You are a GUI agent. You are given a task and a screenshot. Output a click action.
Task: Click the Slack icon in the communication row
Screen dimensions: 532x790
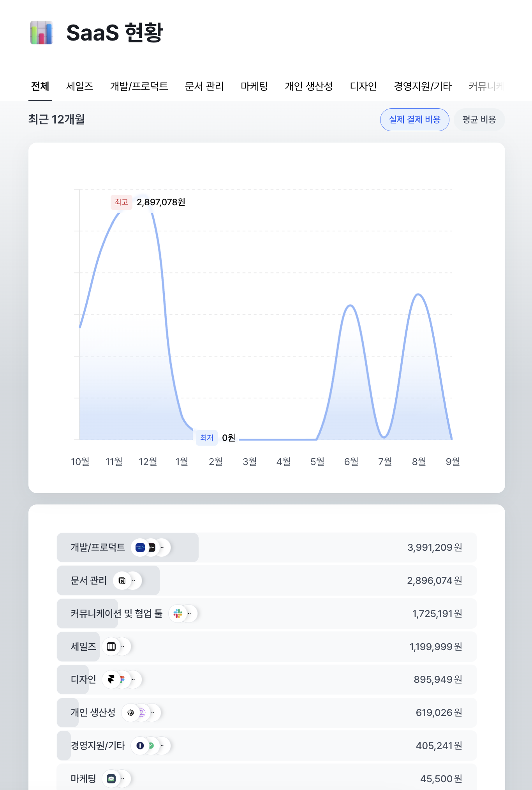coord(178,614)
